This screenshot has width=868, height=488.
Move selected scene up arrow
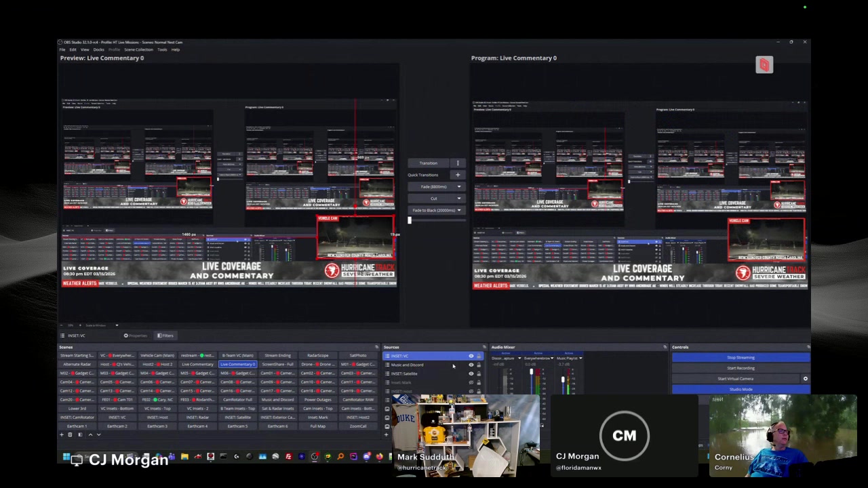90,434
